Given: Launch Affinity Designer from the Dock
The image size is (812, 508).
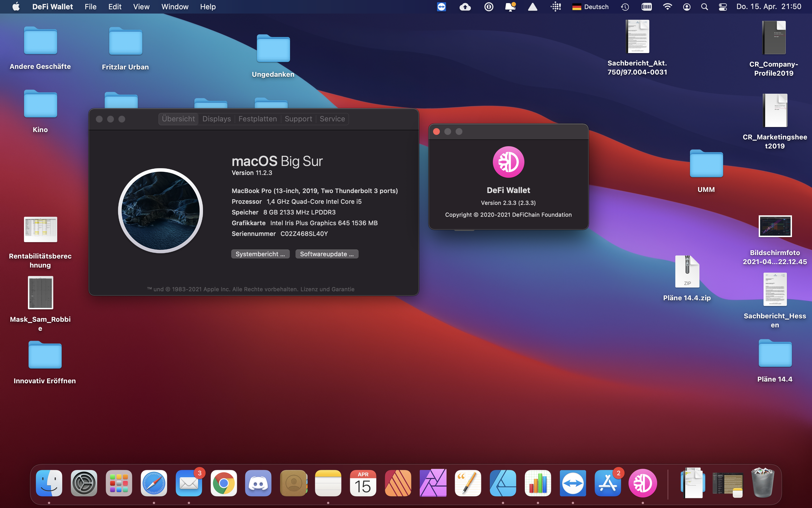Looking at the screenshot, I should point(503,483).
